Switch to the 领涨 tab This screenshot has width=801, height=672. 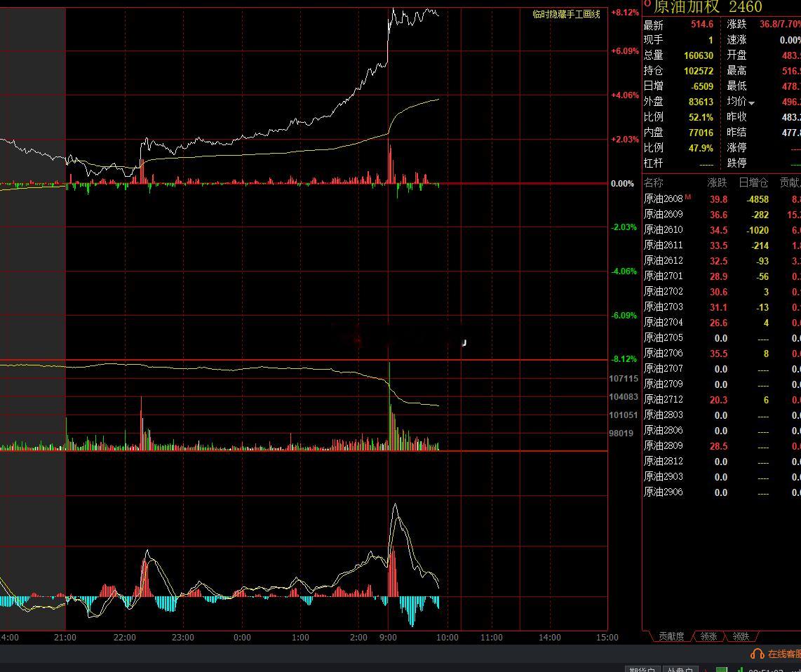[708, 636]
